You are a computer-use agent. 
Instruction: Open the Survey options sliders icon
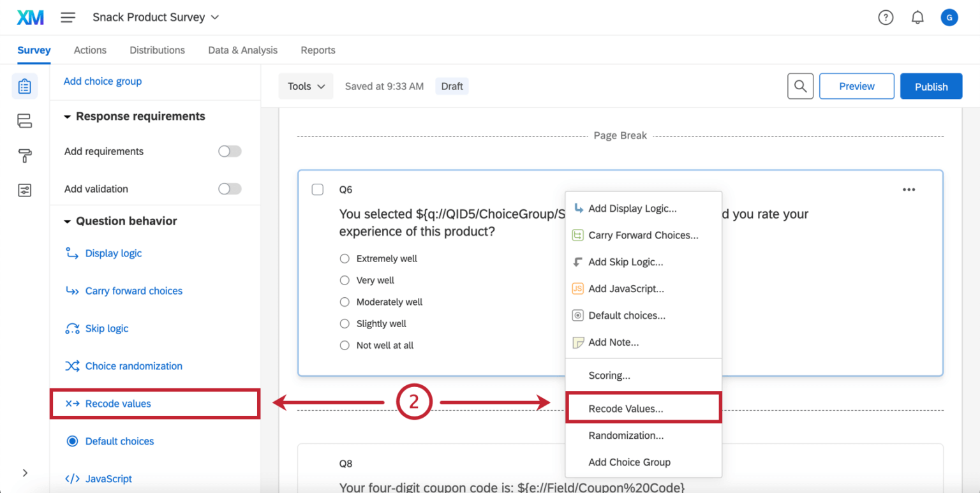click(24, 190)
